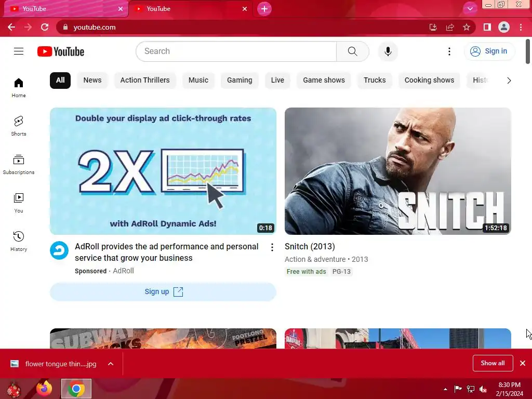
Task: Click Sign in
Action: pyautogui.click(x=489, y=51)
